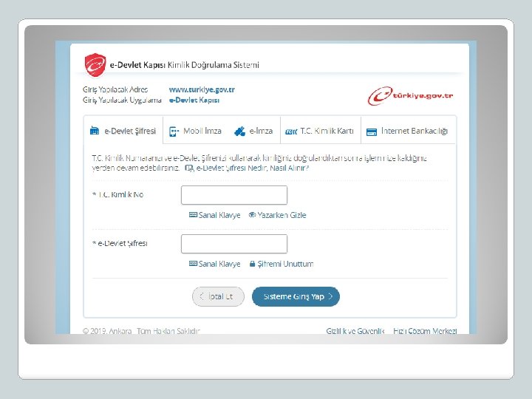The image size is (532, 399).
Task: Click the Sisteme Giriş Yap button
Action: pos(296,296)
